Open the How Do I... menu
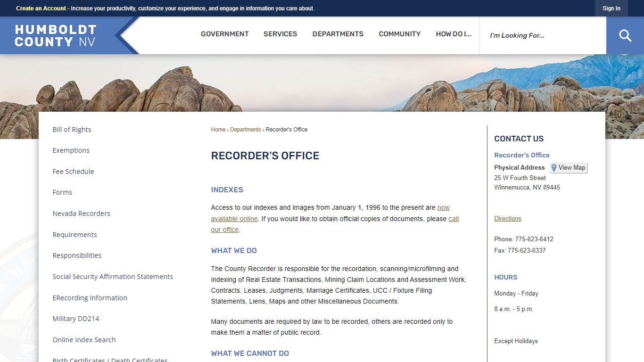 [454, 34]
